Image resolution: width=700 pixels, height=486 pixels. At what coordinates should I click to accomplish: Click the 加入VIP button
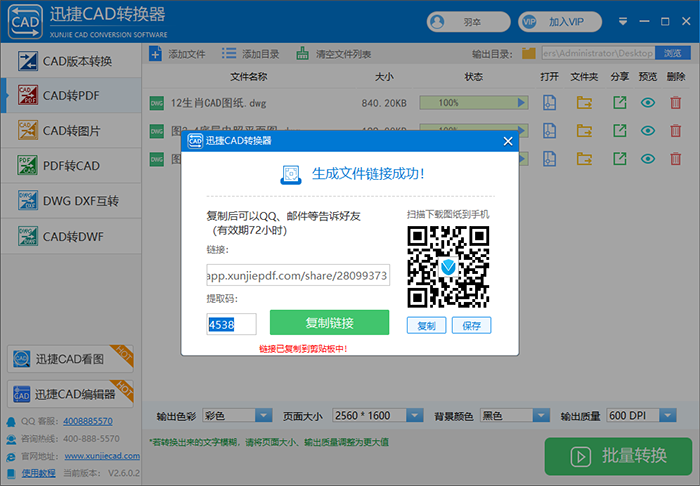coord(560,22)
